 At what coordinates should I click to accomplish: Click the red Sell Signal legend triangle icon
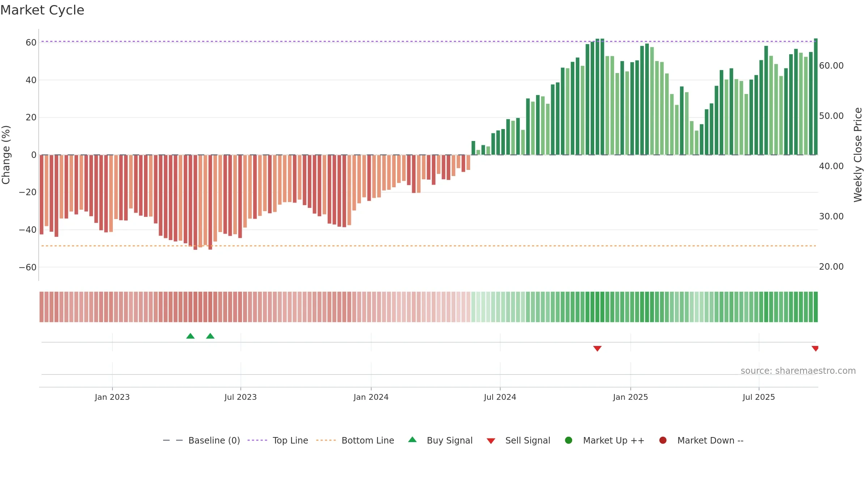coord(491,441)
